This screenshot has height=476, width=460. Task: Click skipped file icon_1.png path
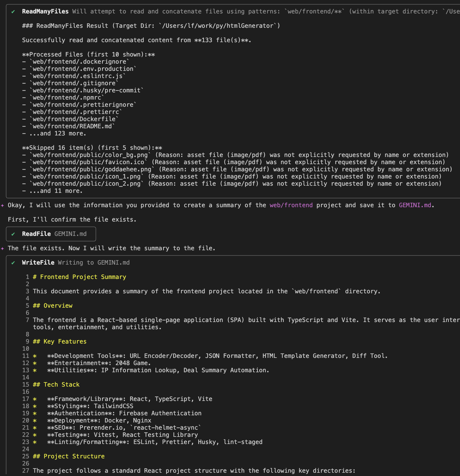tap(86, 176)
